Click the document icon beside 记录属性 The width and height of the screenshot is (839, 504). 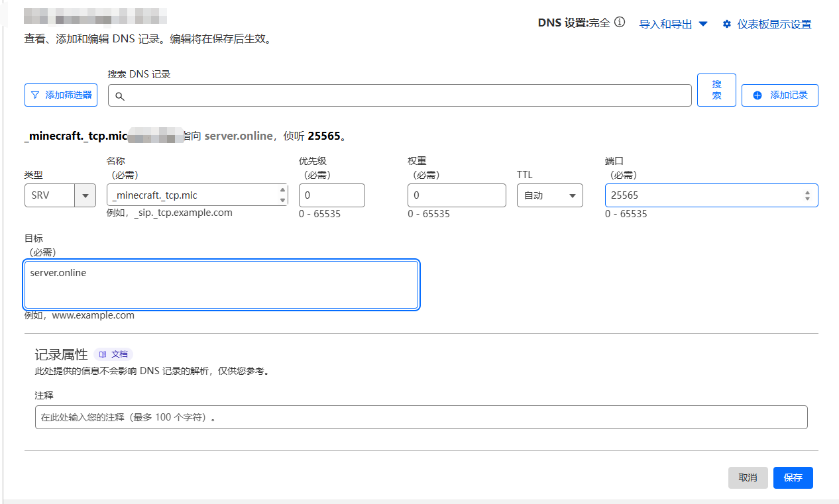point(103,354)
